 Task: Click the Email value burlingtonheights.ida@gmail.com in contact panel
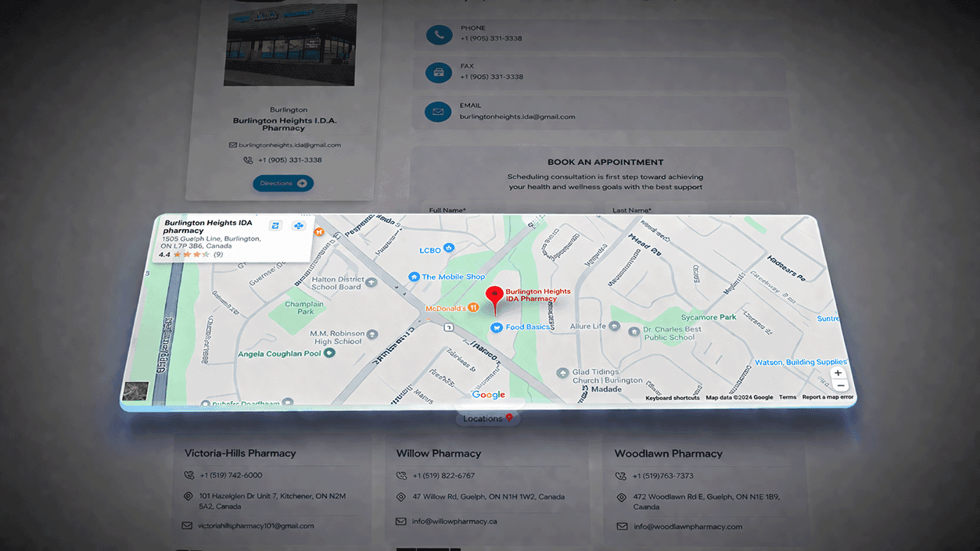pyautogui.click(x=517, y=116)
